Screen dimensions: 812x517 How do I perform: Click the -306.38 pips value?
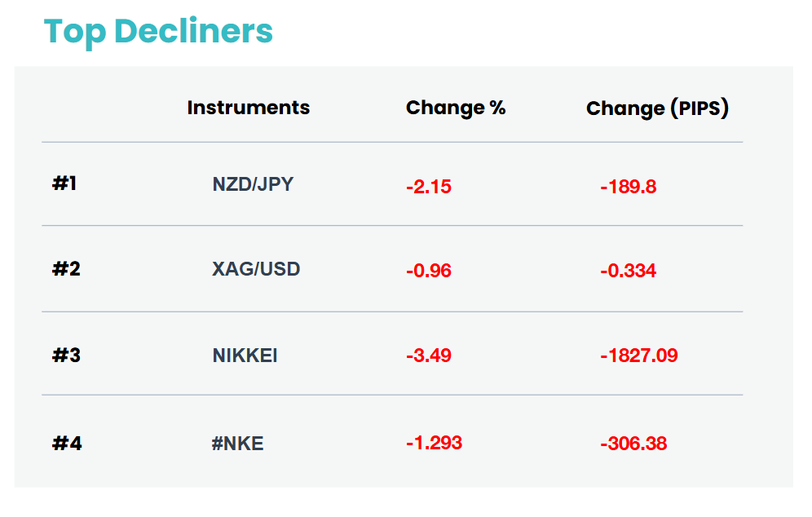pos(633,444)
